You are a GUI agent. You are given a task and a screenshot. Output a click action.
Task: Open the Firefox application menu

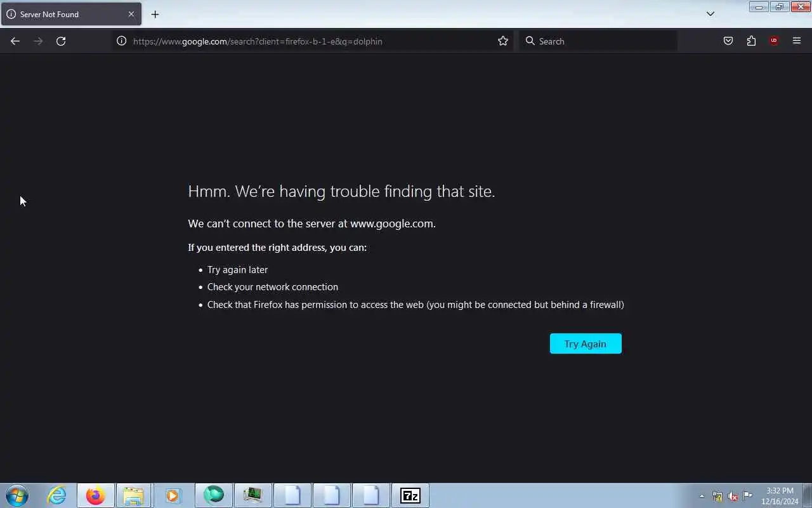(797, 41)
